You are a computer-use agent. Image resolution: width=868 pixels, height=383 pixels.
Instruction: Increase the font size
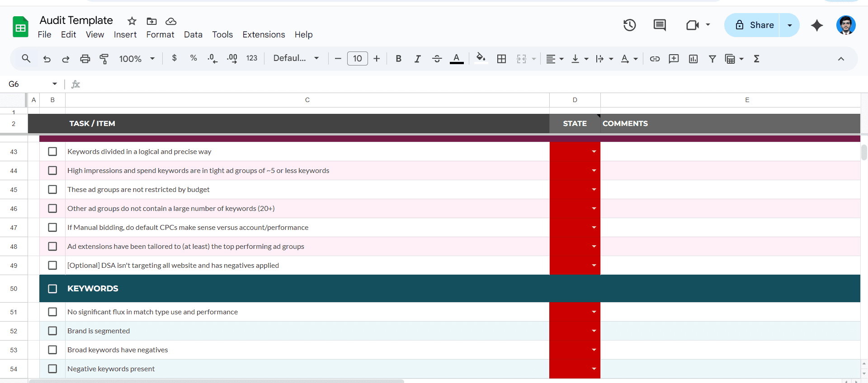click(x=377, y=59)
